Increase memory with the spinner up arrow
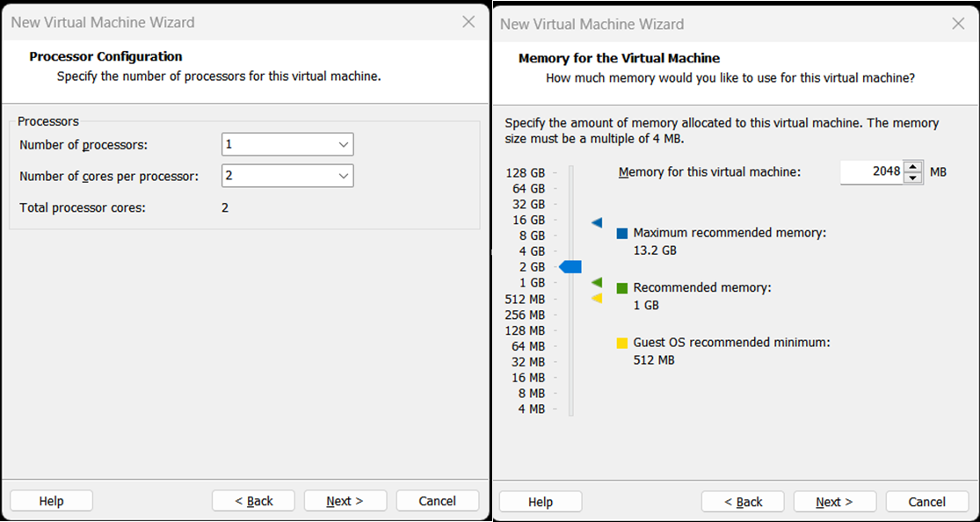The height and width of the screenshot is (522, 980). [914, 166]
